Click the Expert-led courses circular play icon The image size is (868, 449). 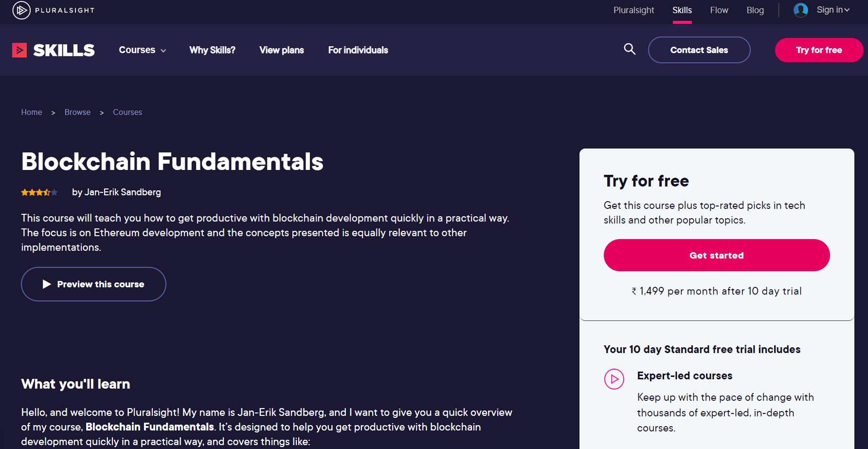pos(615,379)
